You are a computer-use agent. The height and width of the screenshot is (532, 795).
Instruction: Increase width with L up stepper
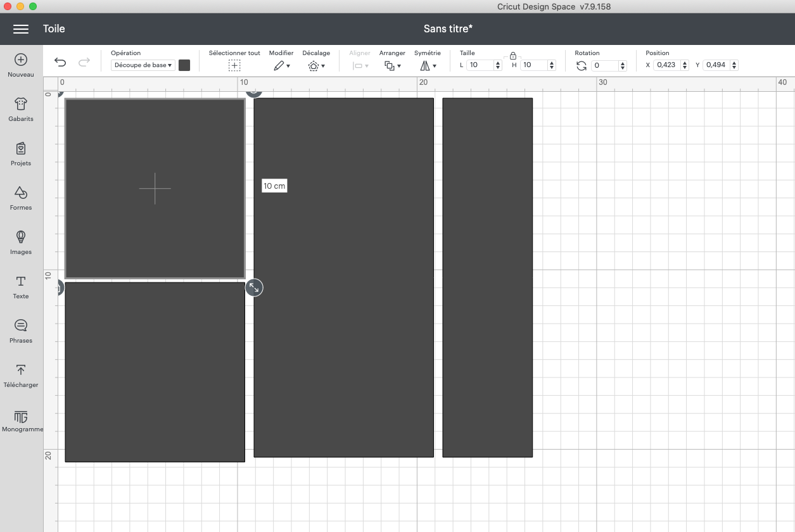point(498,63)
